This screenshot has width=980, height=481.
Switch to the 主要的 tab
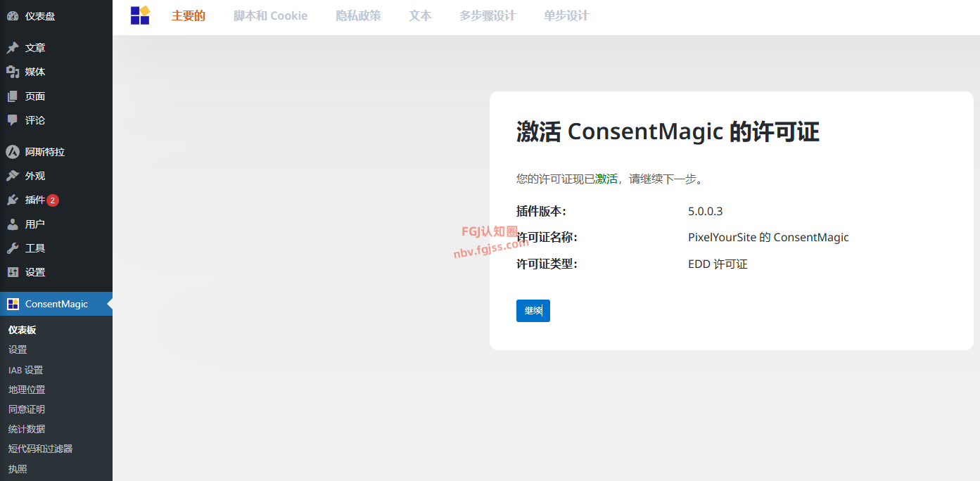(189, 15)
